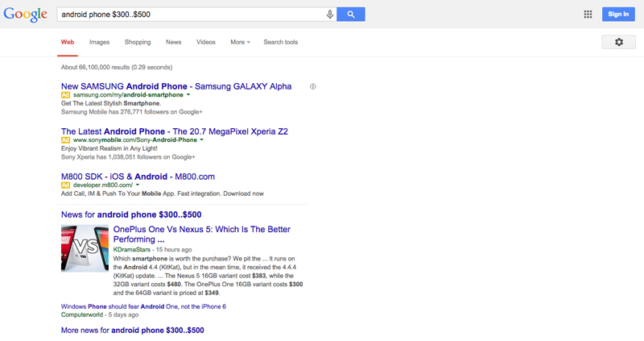
Task: Open Search tools options
Action: click(x=280, y=42)
